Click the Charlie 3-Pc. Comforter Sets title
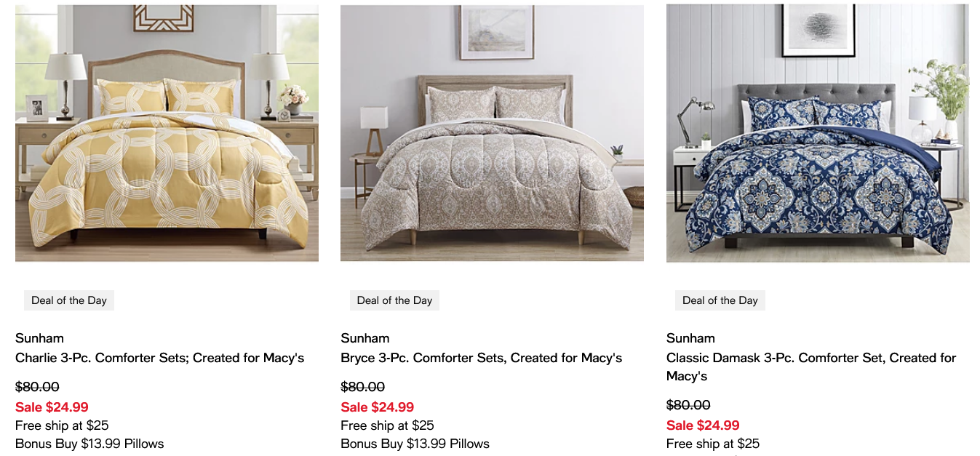Image resolution: width=980 pixels, height=456 pixels. (159, 358)
